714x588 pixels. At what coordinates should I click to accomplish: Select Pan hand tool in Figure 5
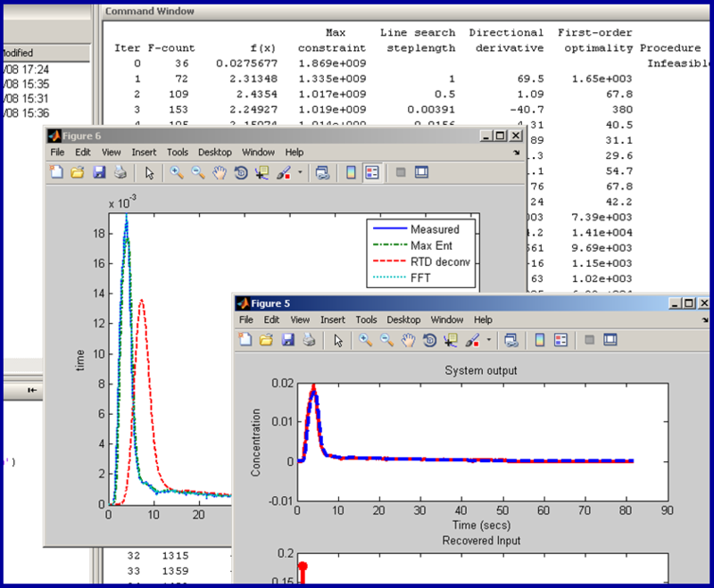[x=409, y=340]
